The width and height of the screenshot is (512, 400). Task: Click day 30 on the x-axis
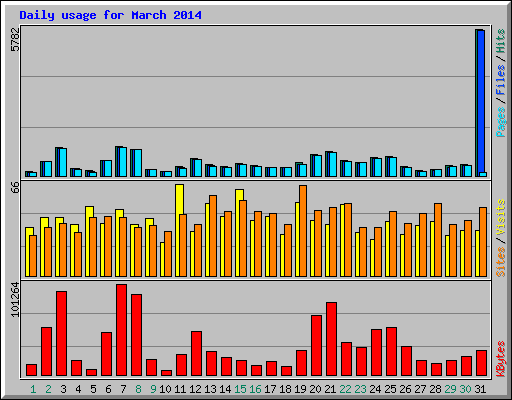pos(465,389)
